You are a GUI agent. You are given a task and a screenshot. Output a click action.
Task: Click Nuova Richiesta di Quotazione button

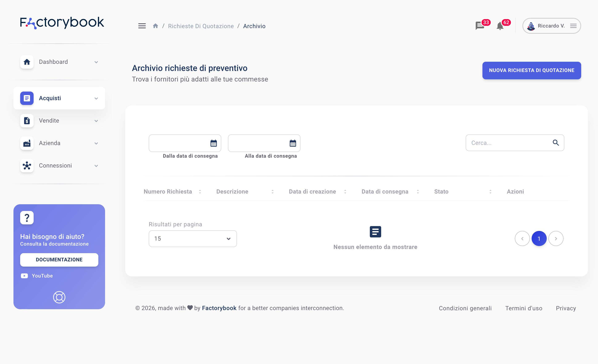click(532, 70)
